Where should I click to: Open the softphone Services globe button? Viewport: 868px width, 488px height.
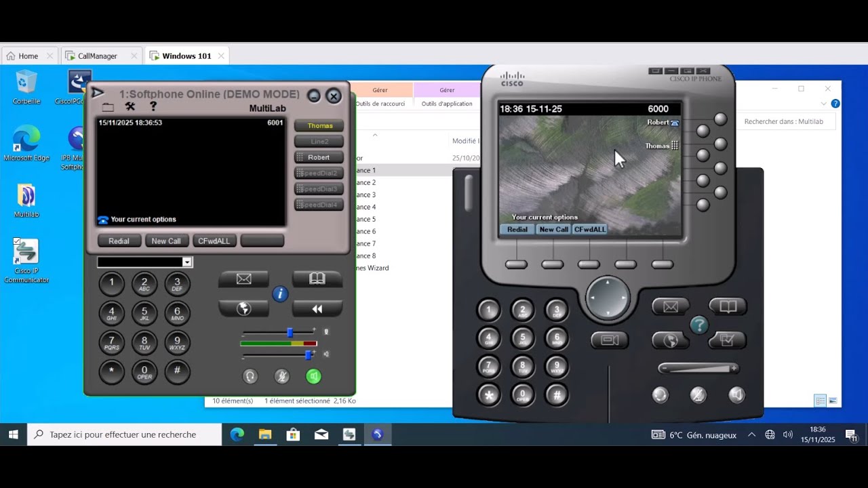[x=243, y=308]
